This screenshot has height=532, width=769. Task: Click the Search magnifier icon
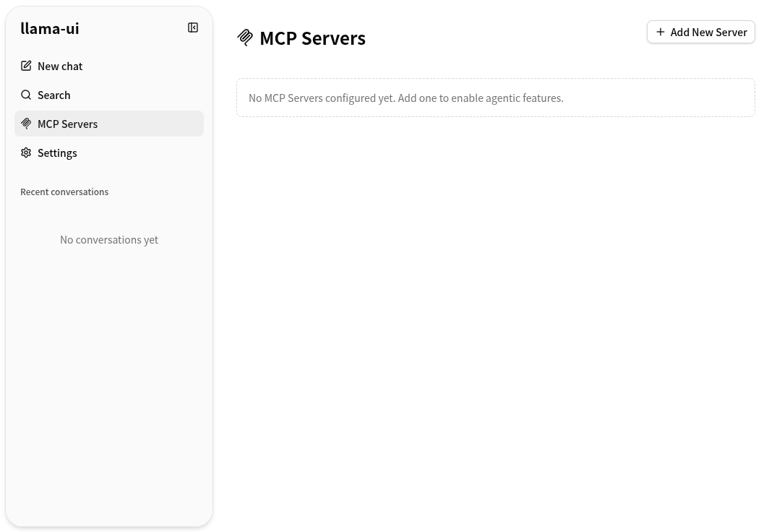(x=26, y=95)
